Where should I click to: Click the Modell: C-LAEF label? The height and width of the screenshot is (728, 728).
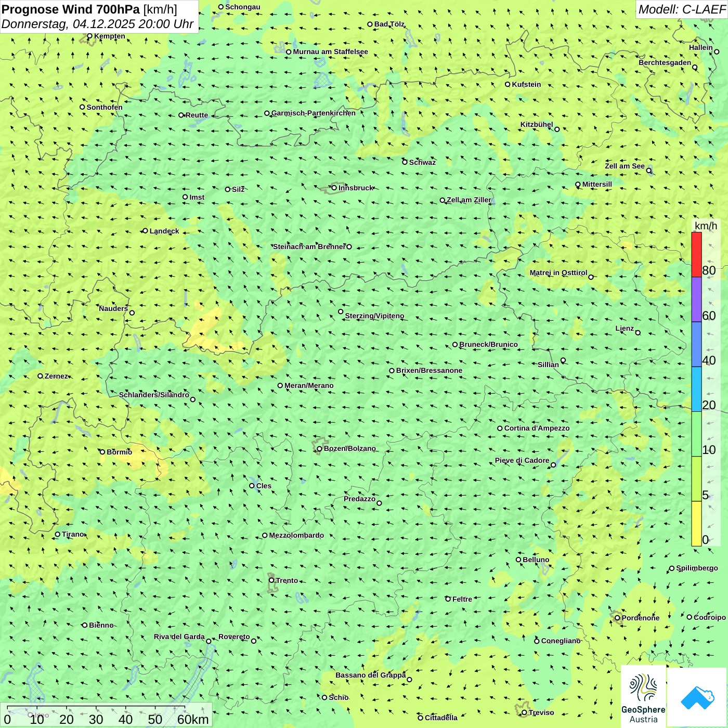point(681,9)
